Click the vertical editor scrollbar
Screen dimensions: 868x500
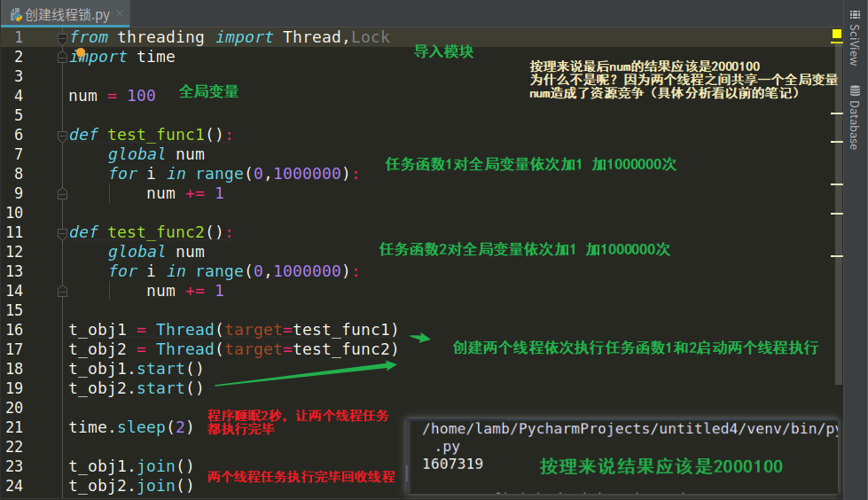(840, 213)
